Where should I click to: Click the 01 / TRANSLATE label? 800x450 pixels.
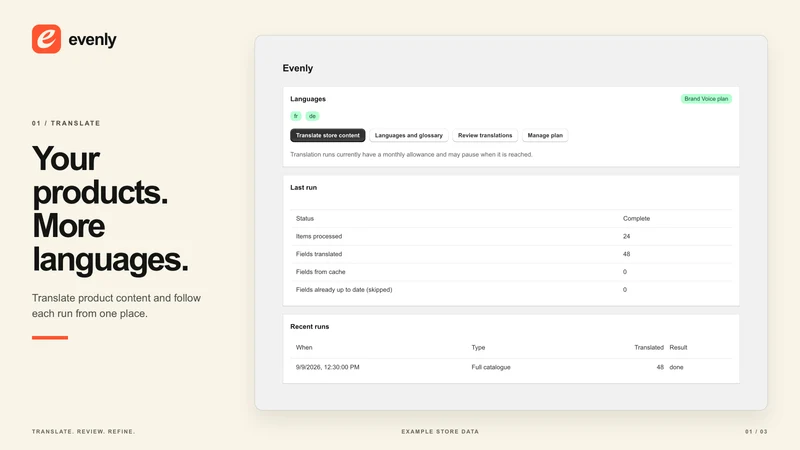66,123
